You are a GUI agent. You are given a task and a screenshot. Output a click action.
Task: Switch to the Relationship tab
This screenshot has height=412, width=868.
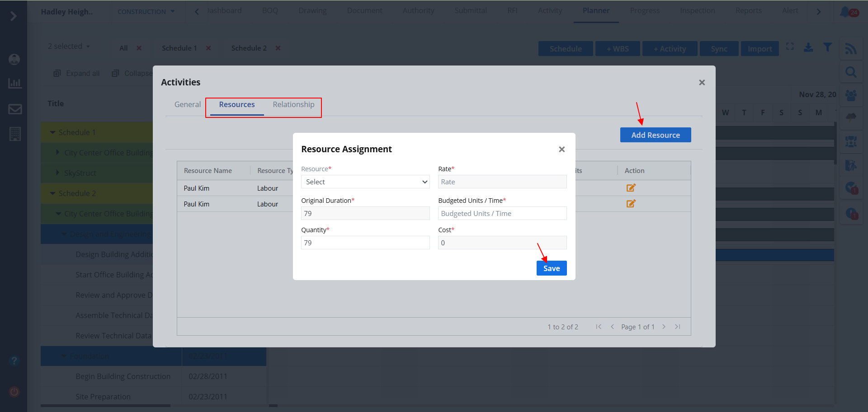tap(293, 104)
